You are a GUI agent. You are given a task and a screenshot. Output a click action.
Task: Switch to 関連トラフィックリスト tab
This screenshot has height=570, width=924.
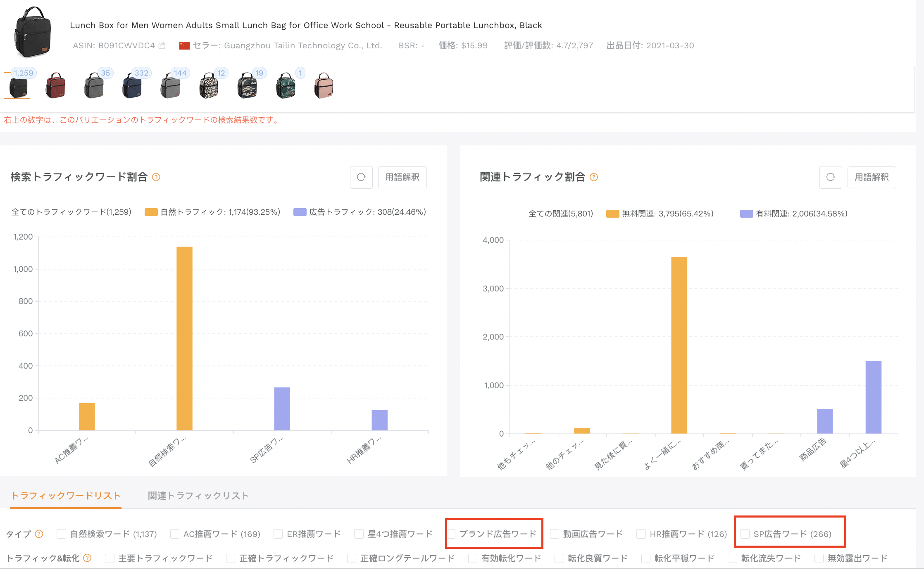(198, 496)
